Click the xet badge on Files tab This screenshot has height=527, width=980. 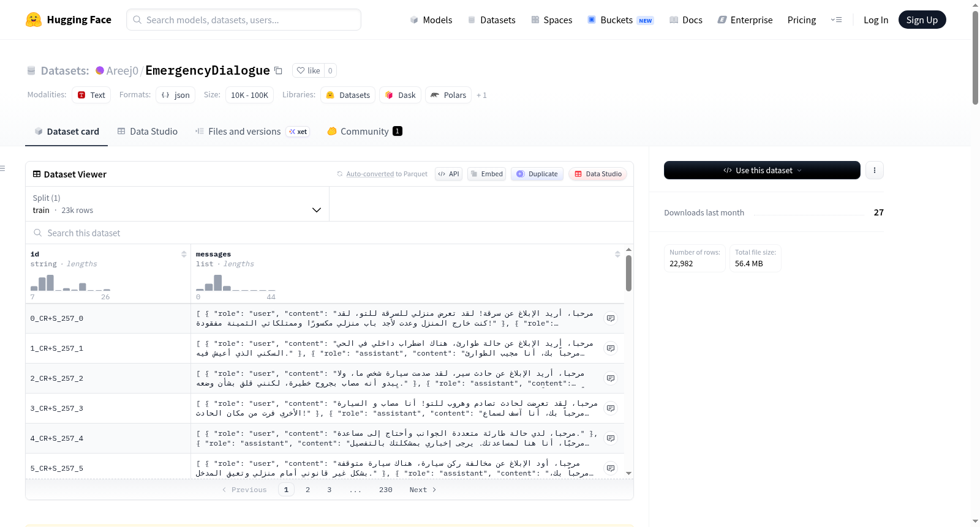point(298,132)
